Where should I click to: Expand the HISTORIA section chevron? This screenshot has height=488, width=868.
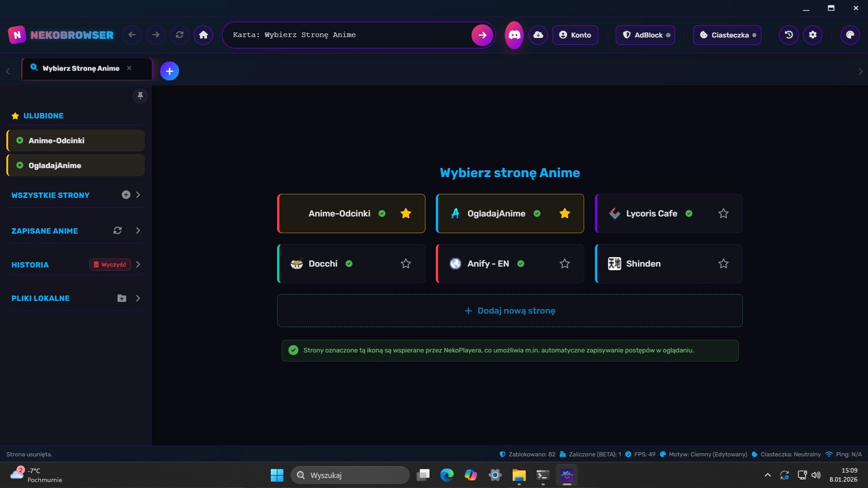pos(138,265)
